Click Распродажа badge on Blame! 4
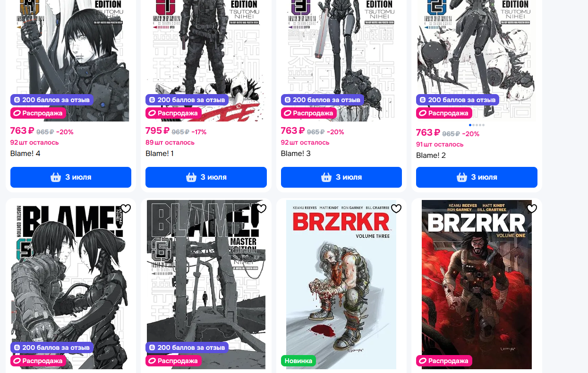The height and width of the screenshot is (373, 588). point(38,113)
